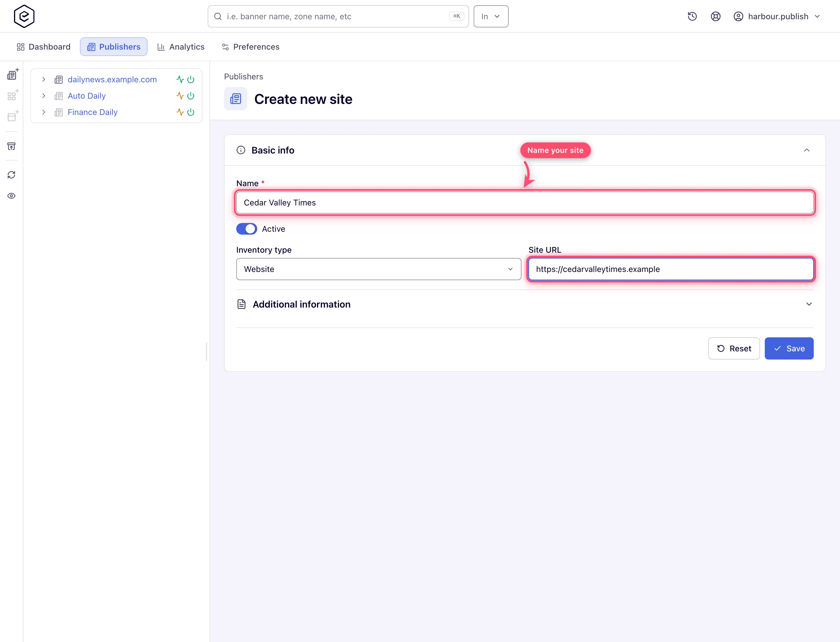Image resolution: width=840 pixels, height=642 pixels.
Task: Click the refresh sync sidebar icon
Action: click(11, 175)
